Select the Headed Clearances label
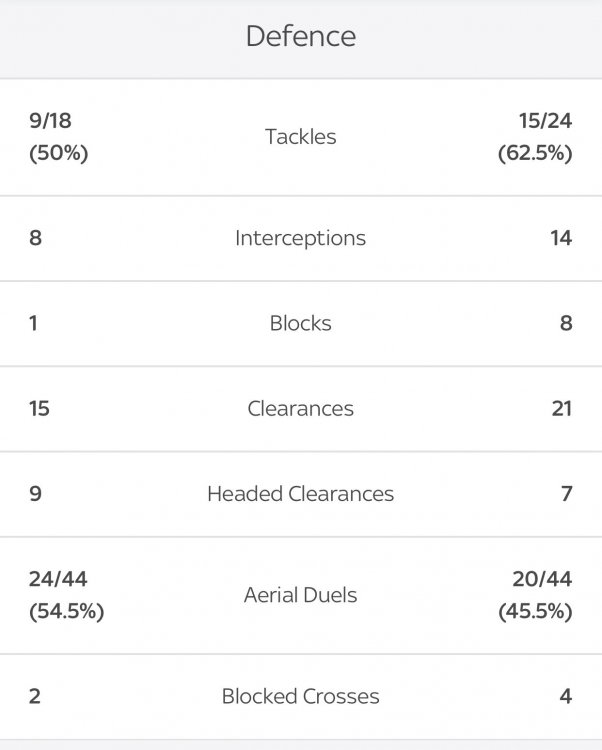602x750 pixels. [x=301, y=494]
